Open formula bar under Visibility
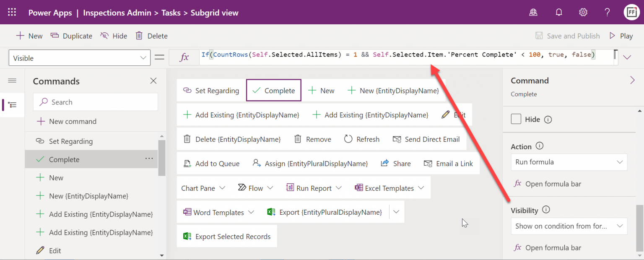The height and width of the screenshot is (260, 644). [548, 248]
